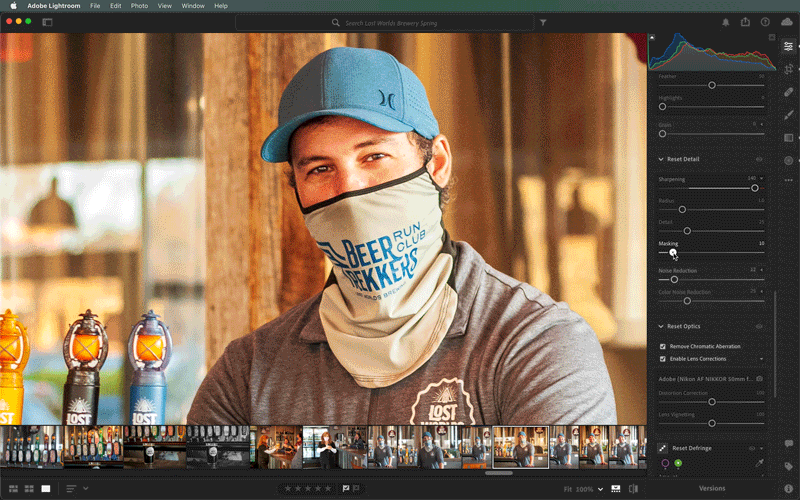Flag photo as rejected

356,488
